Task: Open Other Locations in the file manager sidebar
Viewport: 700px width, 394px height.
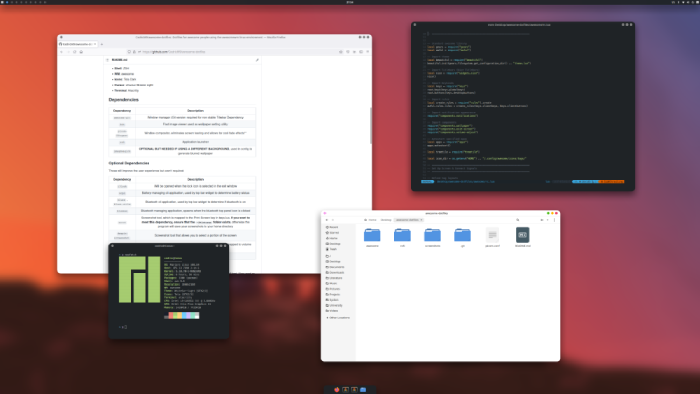Action: pyautogui.click(x=338, y=318)
